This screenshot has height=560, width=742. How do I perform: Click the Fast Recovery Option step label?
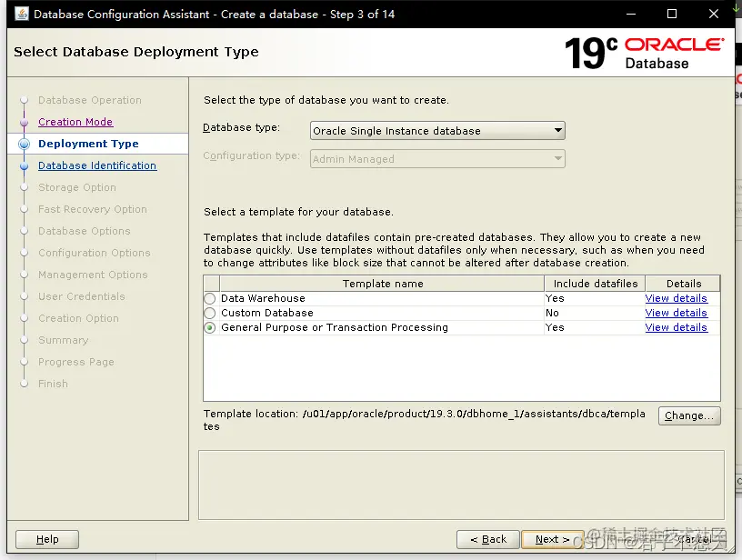[x=93, y=209]
